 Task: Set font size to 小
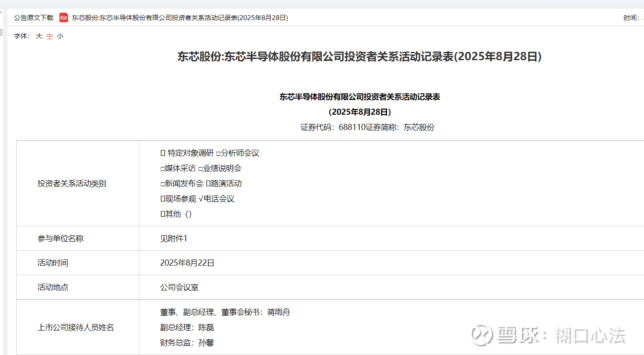coord(60,36)
